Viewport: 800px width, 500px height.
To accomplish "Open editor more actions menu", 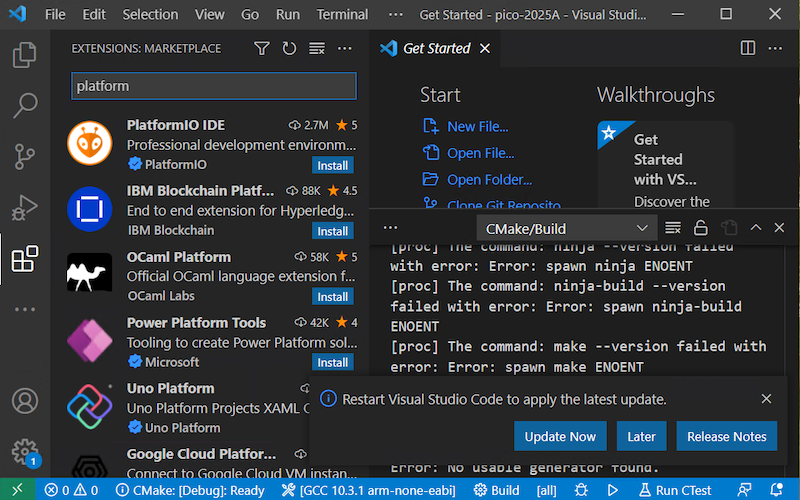I will [776, 48].
